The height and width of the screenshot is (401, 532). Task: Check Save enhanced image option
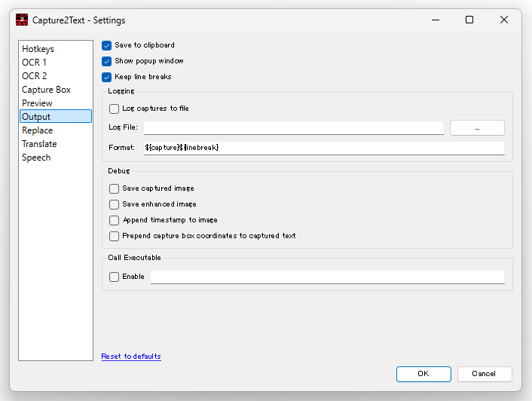click(x=114, y=204)
